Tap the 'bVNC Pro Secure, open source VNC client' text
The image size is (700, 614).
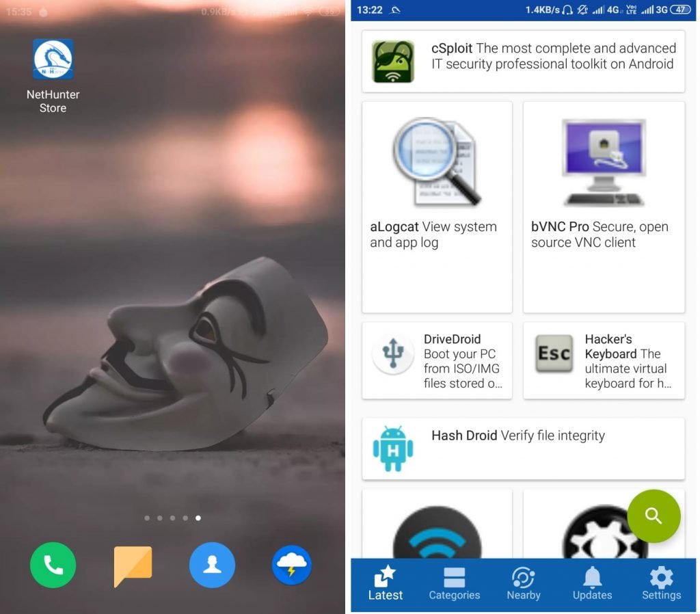coord(600,235)
